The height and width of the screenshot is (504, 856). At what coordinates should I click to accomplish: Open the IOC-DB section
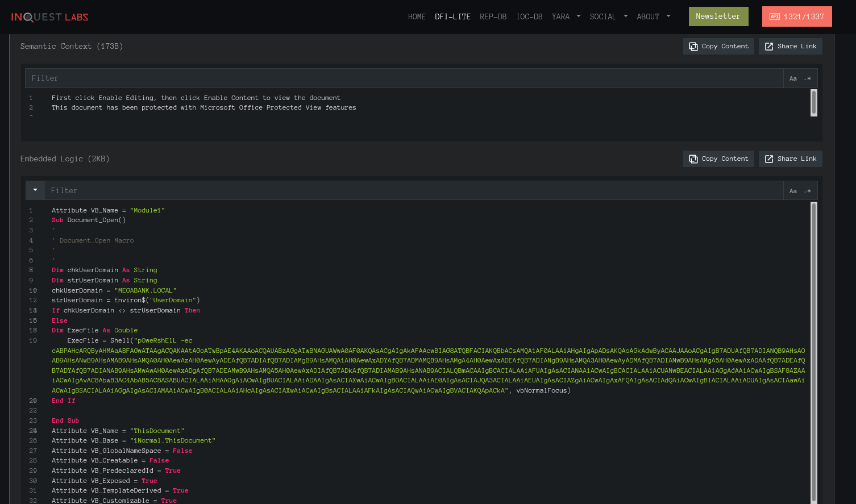[x=529, y=16]
